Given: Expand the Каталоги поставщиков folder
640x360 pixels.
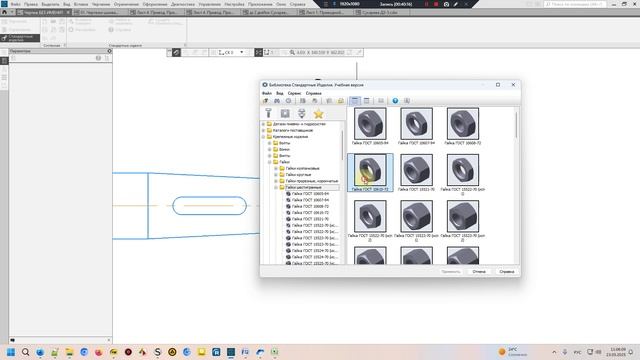Looking at the screenshot, I should [263, 130].
